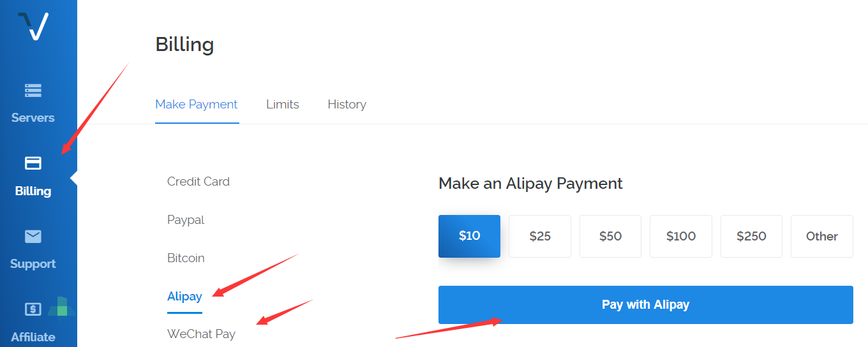Select the $10 amount option
The height and width of the screenshot is (347, 868).
click(469, 236)
